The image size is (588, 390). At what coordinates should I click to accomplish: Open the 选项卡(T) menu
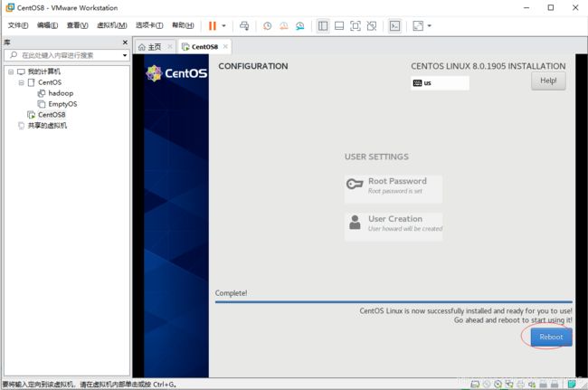(x=149, y=25)
